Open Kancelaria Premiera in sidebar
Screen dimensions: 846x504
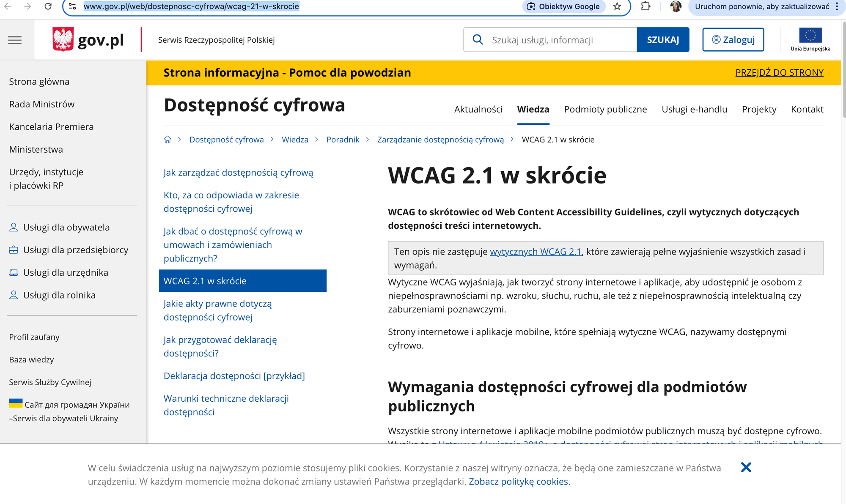(x=51, y=127)
